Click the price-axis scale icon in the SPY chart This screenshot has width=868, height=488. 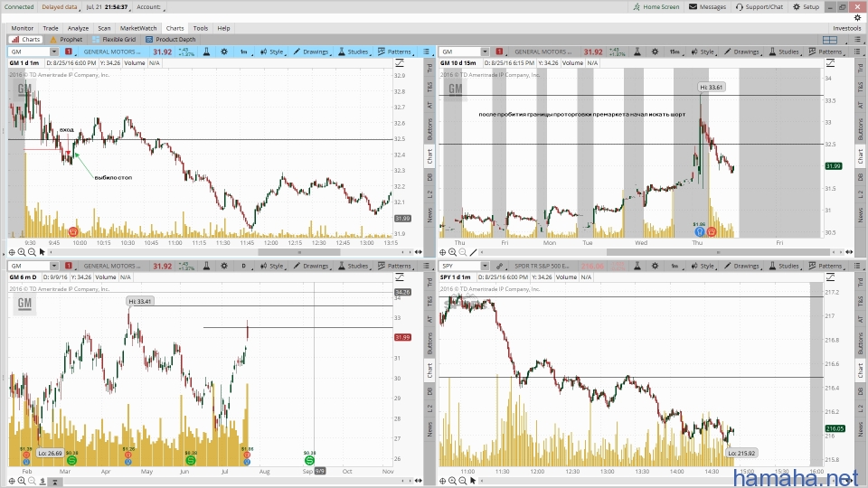pos(830,277)
